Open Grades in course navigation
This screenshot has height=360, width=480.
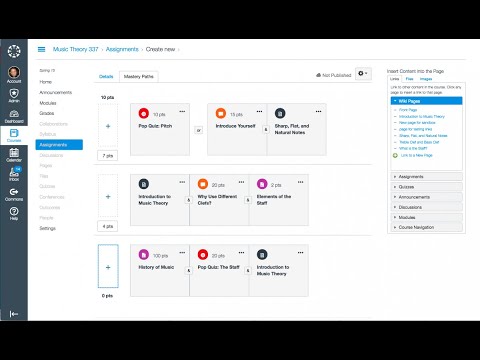(47, 113)
